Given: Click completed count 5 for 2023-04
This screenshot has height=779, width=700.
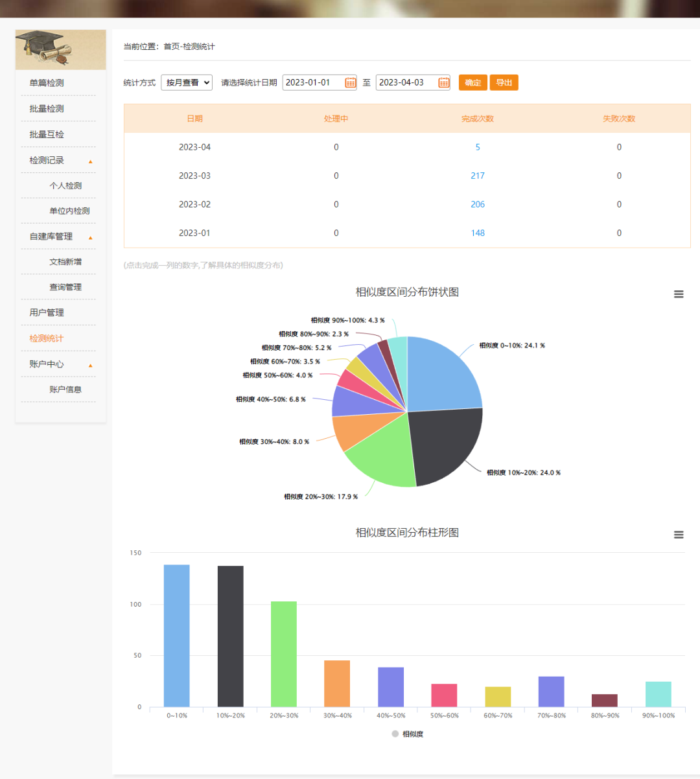Looking at the screenshot, I should (x=478, y=147).
